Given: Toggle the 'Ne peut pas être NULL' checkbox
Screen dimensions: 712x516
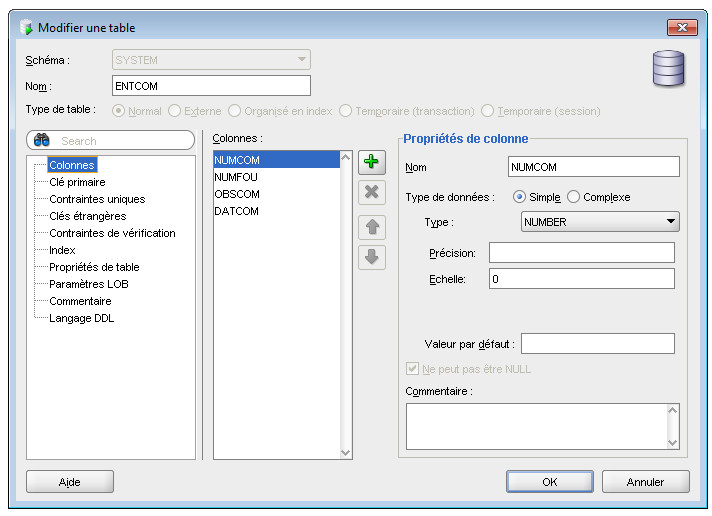Looking at the screenshot, I should pos(413,369).
